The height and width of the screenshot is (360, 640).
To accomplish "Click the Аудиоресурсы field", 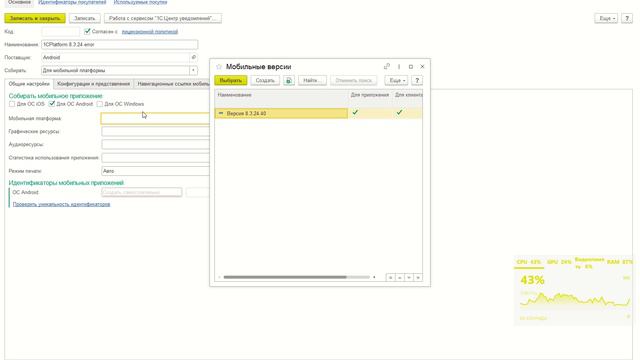I will pos(155,144).
